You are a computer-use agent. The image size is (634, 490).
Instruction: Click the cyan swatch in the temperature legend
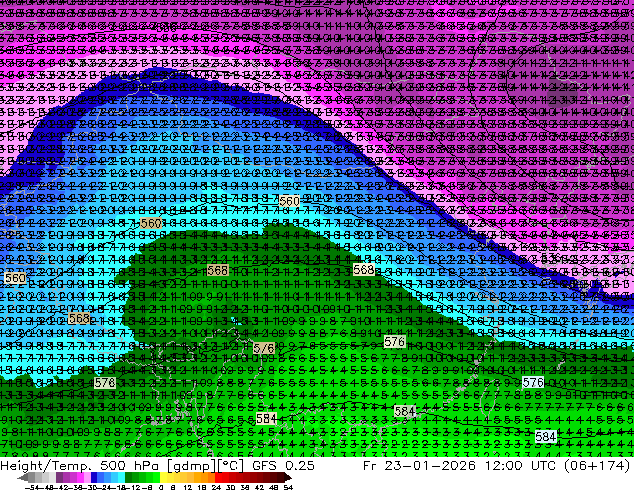tap(121, 477)
